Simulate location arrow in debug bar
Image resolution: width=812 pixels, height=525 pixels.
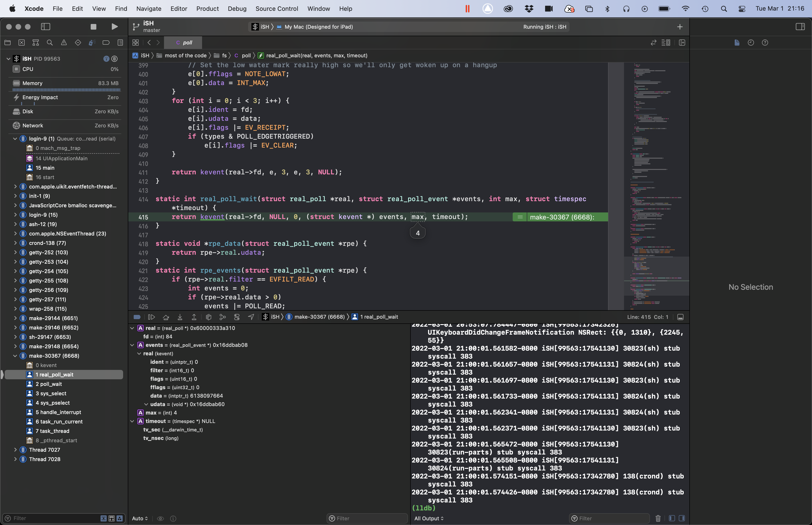pos(251,317)
